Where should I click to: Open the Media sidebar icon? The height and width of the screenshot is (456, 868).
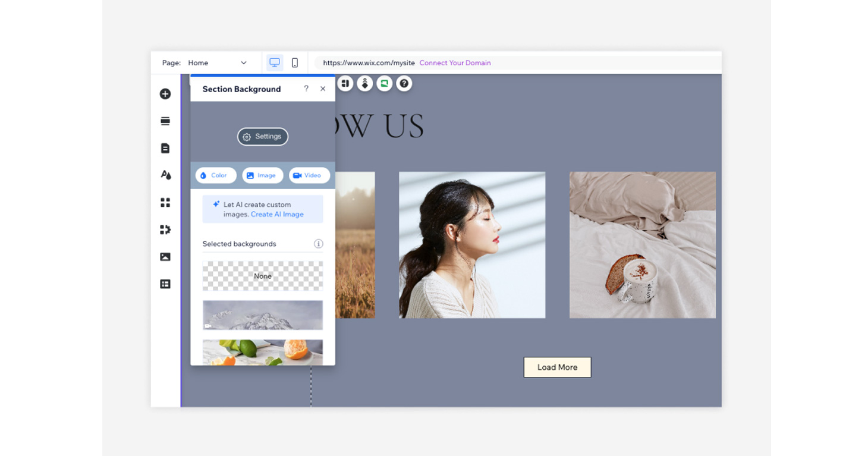165,257
